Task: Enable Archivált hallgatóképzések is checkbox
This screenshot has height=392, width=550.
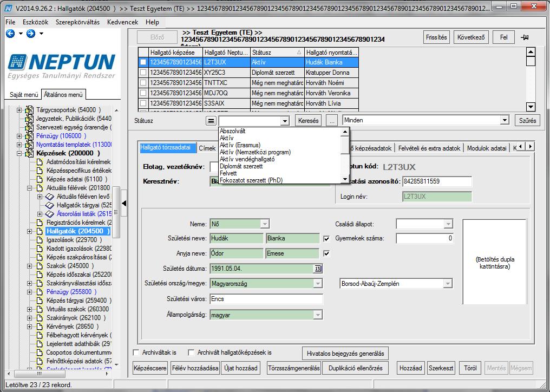Action: tap(191, 352)
